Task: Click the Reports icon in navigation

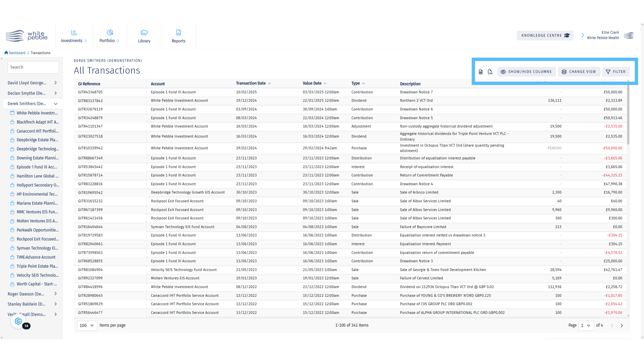Action: 178,33
